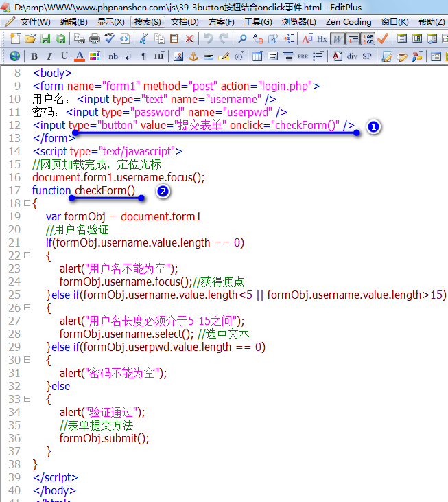Insert horizontal rule icon

click(209, 56)
